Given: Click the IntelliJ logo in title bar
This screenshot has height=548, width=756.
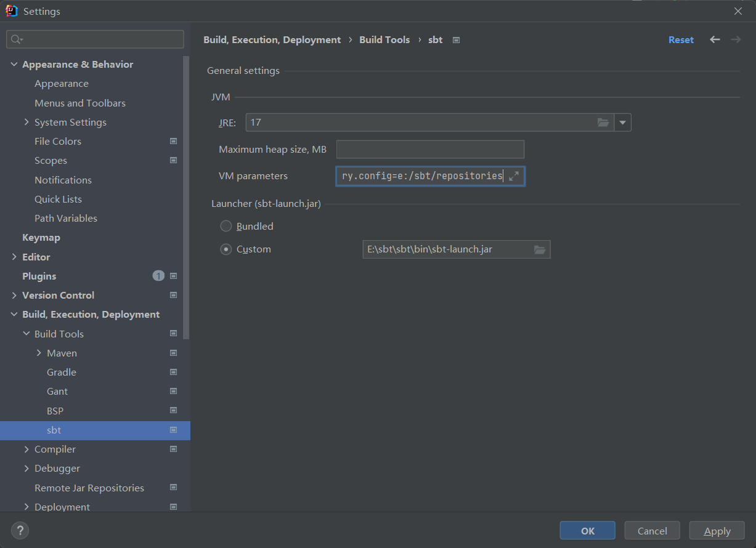Looking at the screenshot, I should point(12,11).
